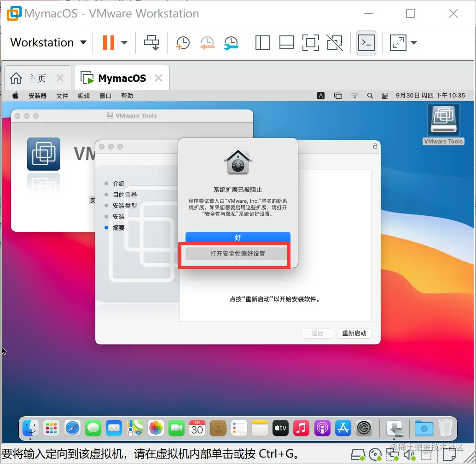The width and height of the screenshot is (476, 464).
Task: Open the snapshot manager
Action: click(231, 43)
